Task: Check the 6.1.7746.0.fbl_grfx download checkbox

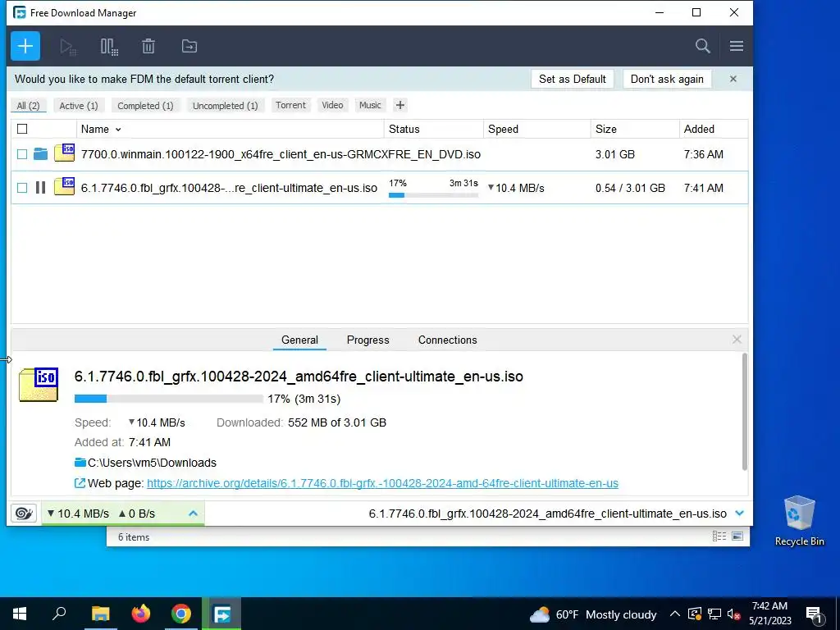Action: pos(22,188)
